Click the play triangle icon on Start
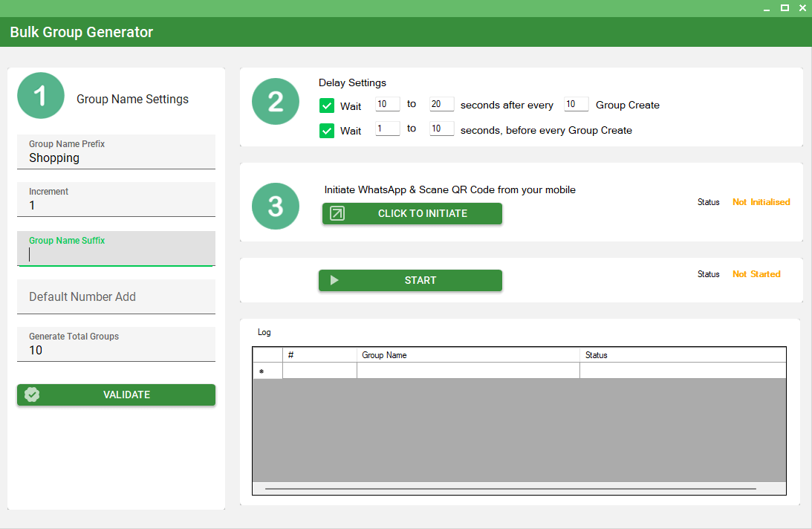 click(x=334, y=280)
